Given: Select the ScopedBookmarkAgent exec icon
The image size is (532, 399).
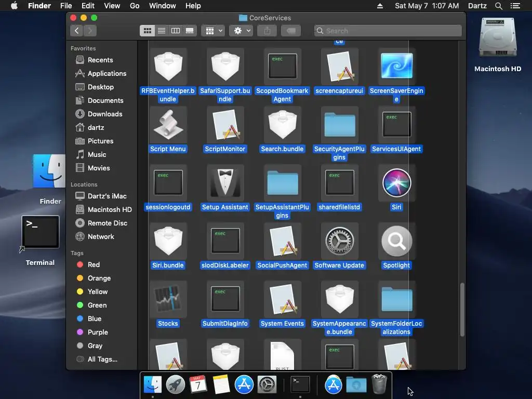Looking at the screenshot, I should (282, 66).
